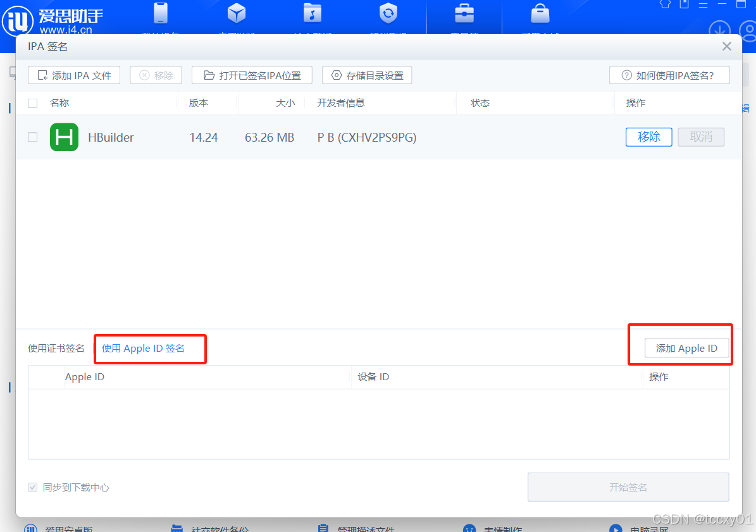This screenshot has width=756, height=532.
Task: Click the version value 14.24
Action: point(204,137)
